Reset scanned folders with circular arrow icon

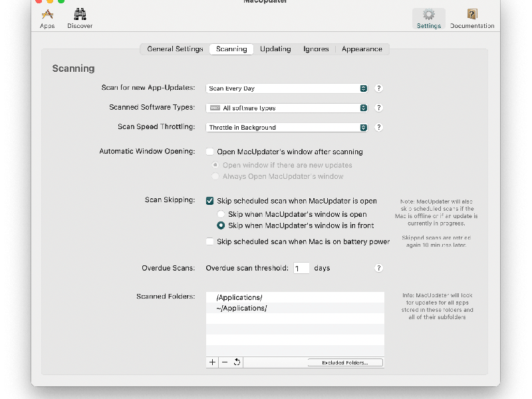click(x=237, y=362)
